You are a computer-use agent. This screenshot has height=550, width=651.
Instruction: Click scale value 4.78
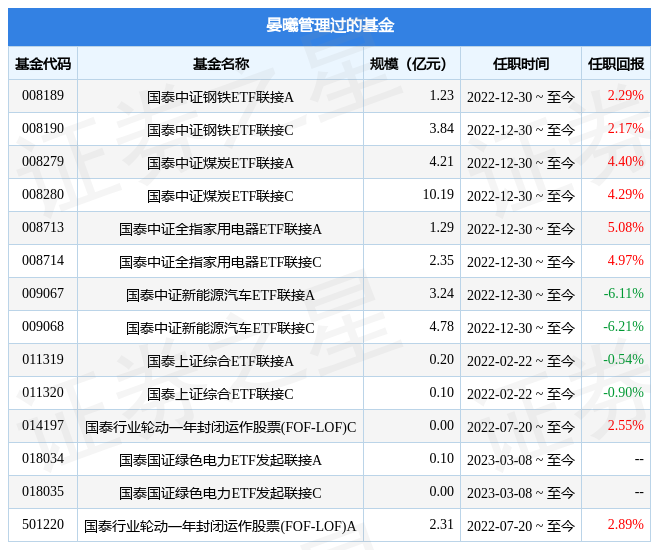[441, 327]
